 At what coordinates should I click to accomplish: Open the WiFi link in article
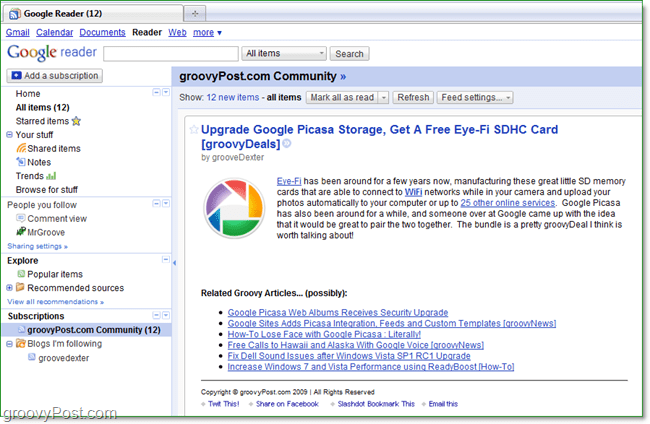click(x=413, y=192)
